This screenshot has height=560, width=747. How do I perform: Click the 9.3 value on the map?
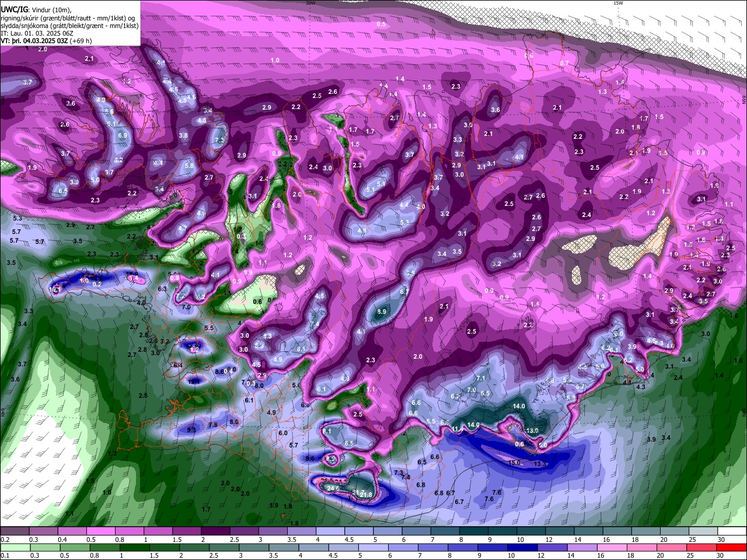[191, 430]
